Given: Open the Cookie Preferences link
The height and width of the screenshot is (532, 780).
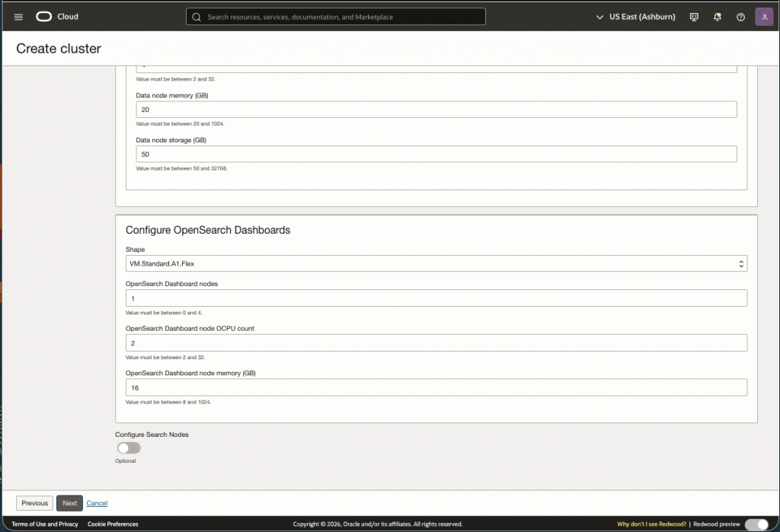Looking at the screenshot, I should (x=113, y=524).
